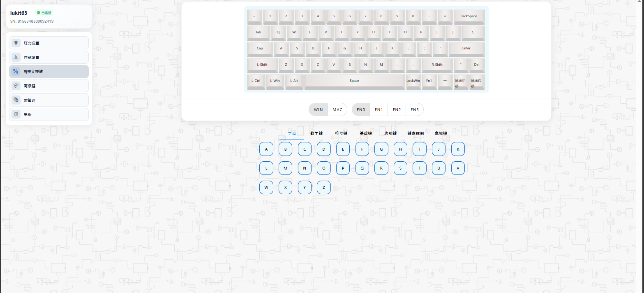Open the 更新 update page
The width and height of the screenshot is (644, 293).
[49, 114]
